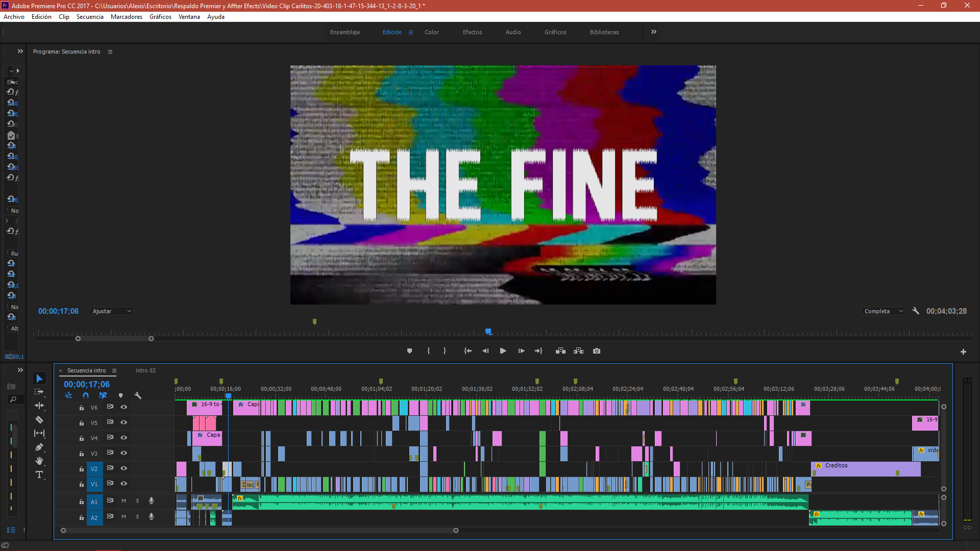Click the Export Frame camera icon
980x551 pixels.
pyautogui.click(x=597, y=351)
